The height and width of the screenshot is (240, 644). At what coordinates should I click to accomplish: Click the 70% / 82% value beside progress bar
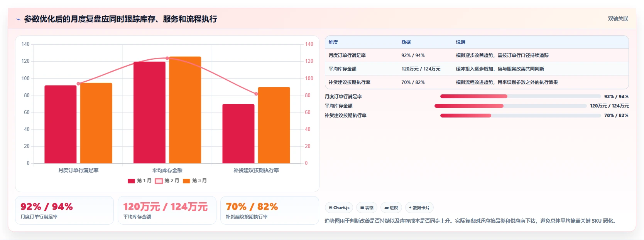pos(616,116)
